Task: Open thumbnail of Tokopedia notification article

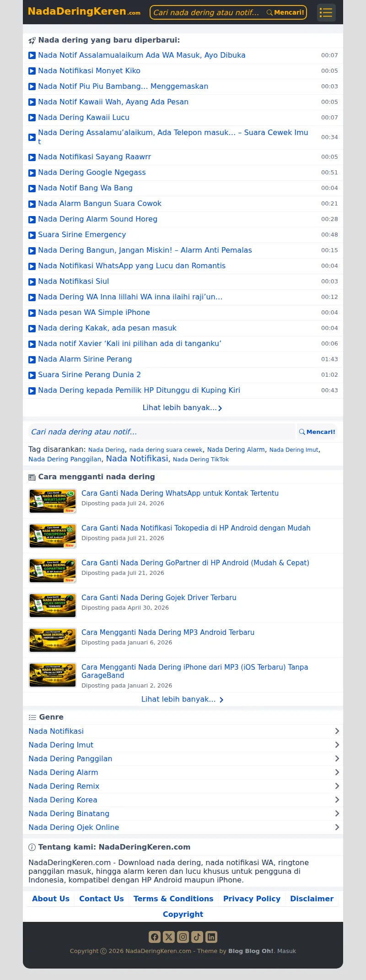Action: pyautogui.click(x=53, y=536)
